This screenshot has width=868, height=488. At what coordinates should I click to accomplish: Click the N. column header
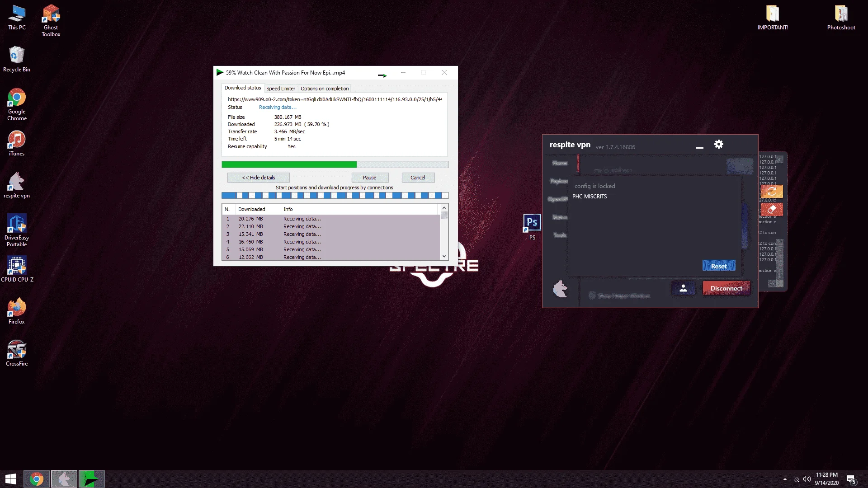click(x=229, y=209)
